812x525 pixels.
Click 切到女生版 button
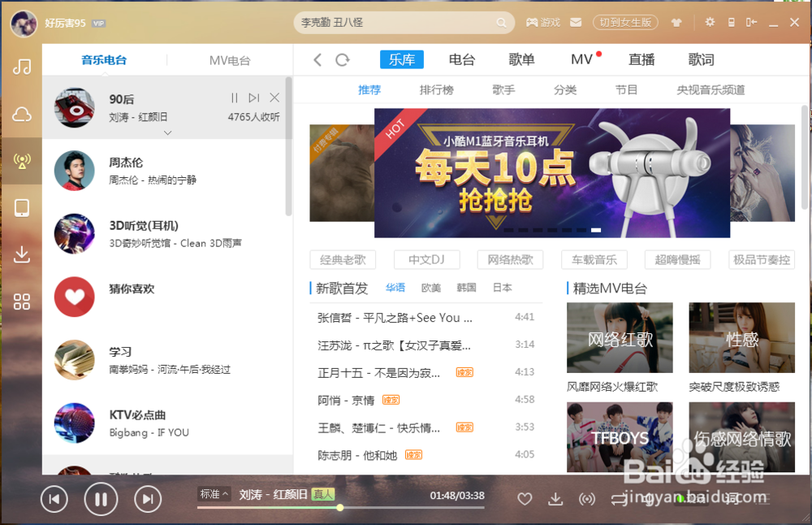pos(625,22)
